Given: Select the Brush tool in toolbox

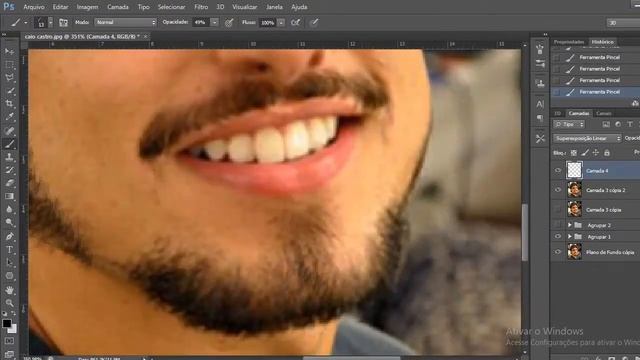Looking at the screenshot, I should point(9,144).
